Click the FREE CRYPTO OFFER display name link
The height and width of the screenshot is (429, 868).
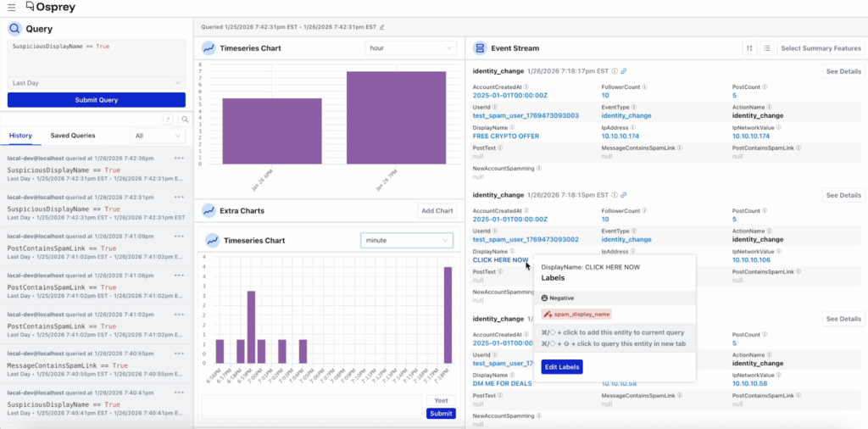click(x=508, y=136)
